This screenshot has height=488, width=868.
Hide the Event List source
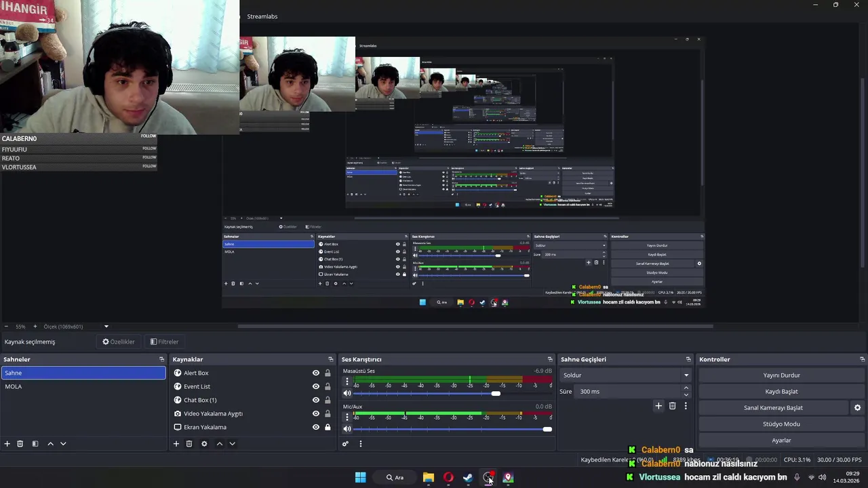click(315, 386)
